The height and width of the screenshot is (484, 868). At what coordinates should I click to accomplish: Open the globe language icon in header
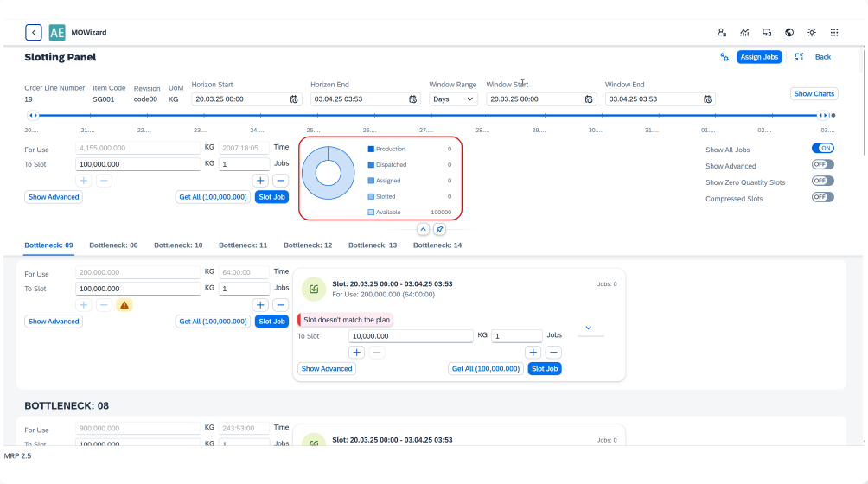[x=789, y=33]
